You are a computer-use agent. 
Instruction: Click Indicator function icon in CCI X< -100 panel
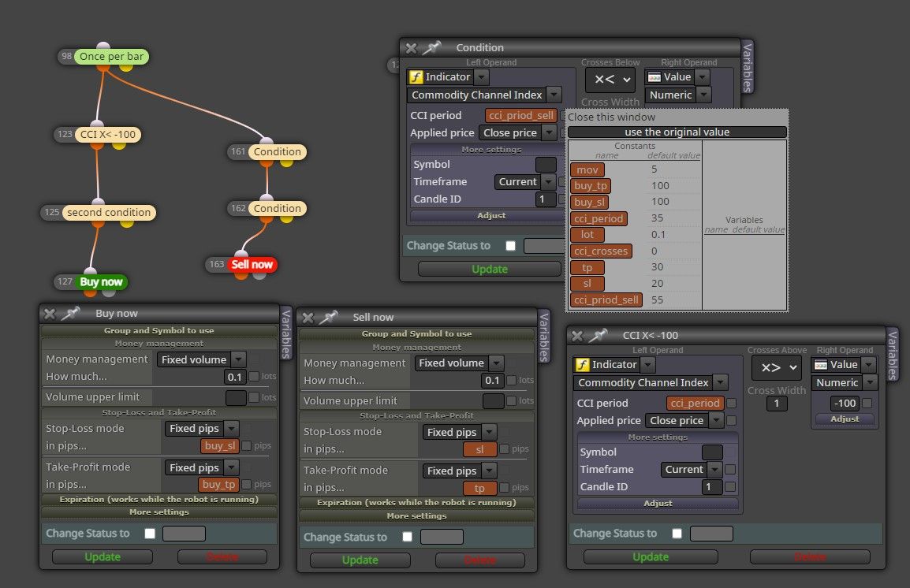tap(582, 365)
